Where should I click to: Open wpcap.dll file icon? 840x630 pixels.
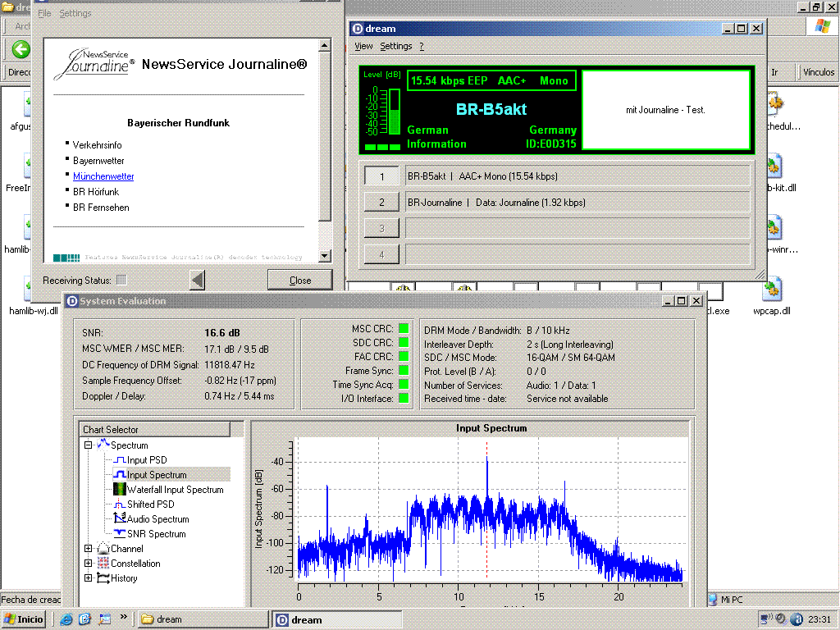(x=772, y=289)
